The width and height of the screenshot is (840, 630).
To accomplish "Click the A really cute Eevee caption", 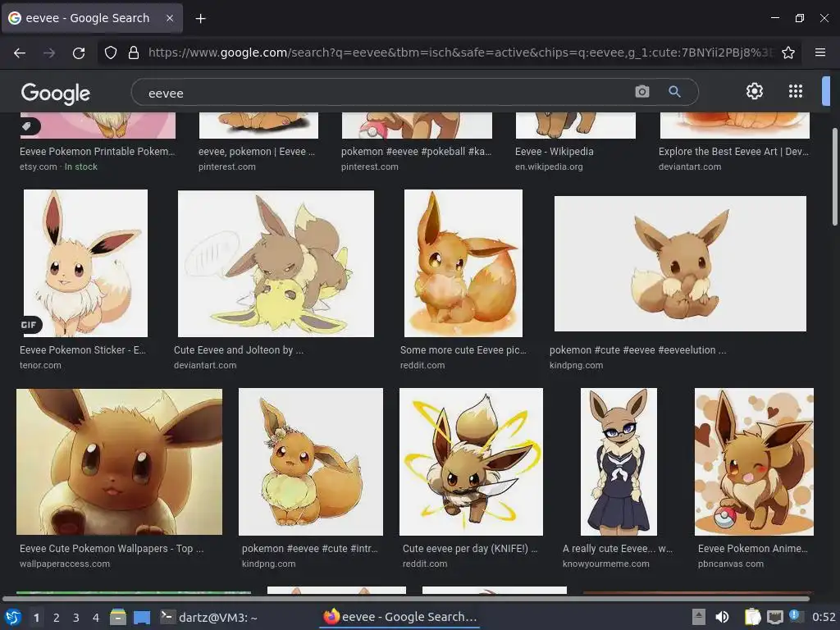I will click(618, 549).
